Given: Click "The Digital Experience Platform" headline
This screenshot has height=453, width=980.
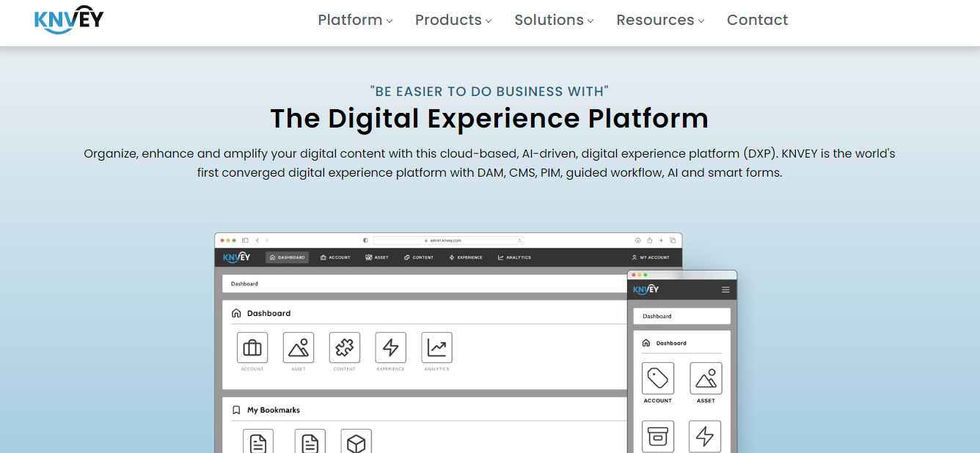Looking at the screenshot, I should click(489, 118).
